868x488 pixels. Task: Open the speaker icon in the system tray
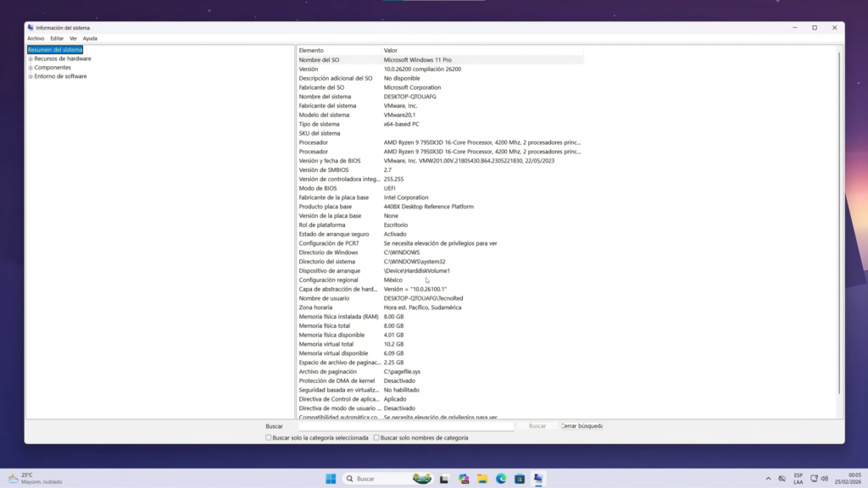pyautogui.click(x=823, y=478)
